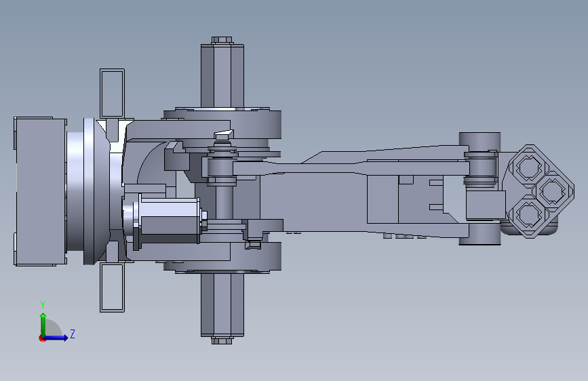This screenshot has height=381, width=588.
Task: Click the green Y axis arrow of triad
Action: pyautogui.click(x=43, y=324)
